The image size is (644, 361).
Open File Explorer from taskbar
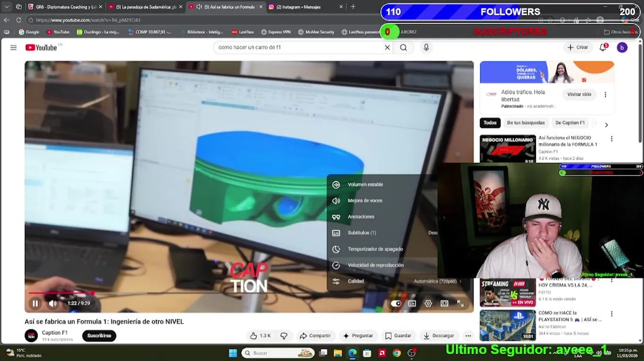pyautogui.click(x=338, y=353)
